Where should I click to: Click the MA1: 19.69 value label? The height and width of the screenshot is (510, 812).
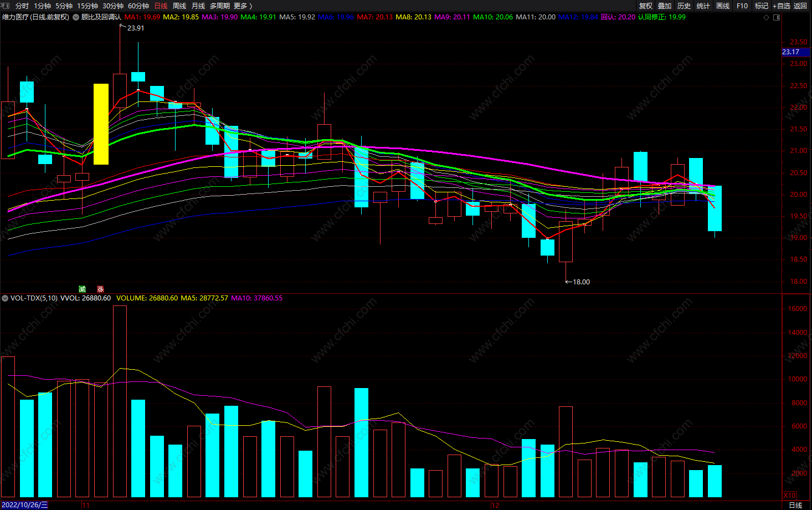[x=142, y=17]
